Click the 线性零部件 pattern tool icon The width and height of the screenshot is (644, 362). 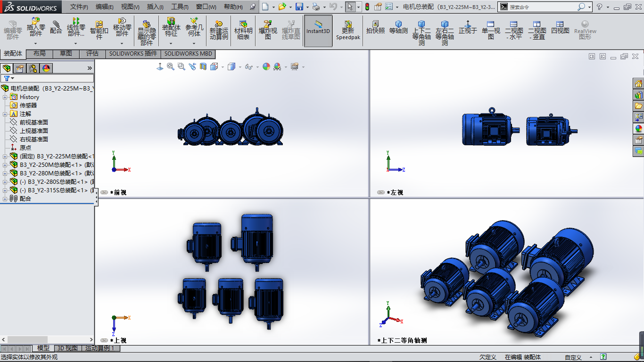(x=76, y=22)
